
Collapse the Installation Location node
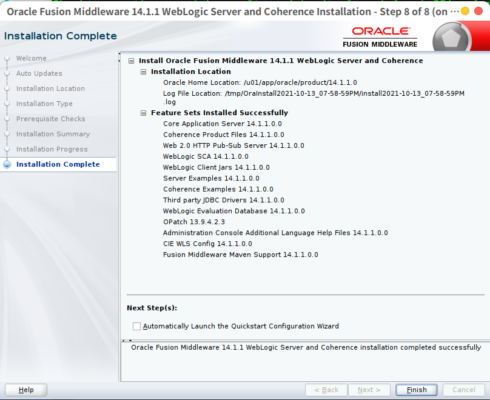pos(143,72)
